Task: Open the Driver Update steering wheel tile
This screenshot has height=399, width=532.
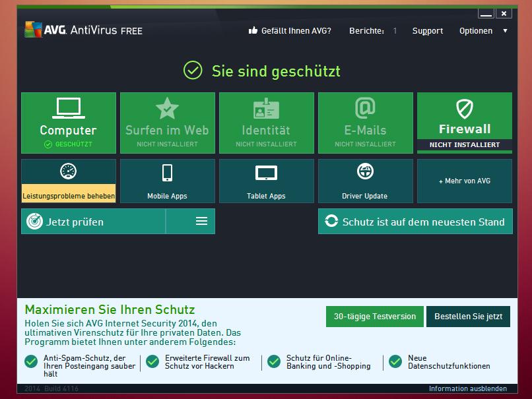Action: [366, 181]
